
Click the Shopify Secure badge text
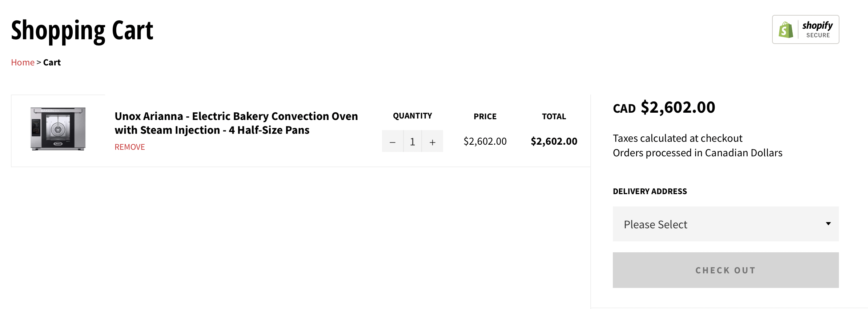[817, 30]
